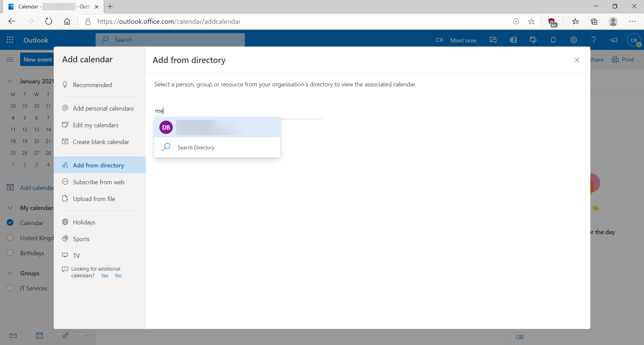
Task: Open People from the bottom navigation bar
Action: click(x=66, y=336)
